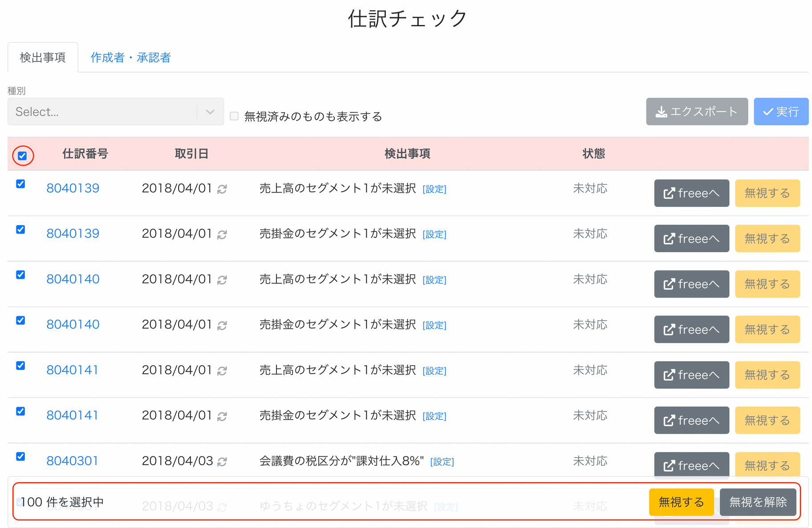This screenshot has height=528, width=812.
Task: Open journal number 8040141 link in first row
Action: tap(73, 370)
